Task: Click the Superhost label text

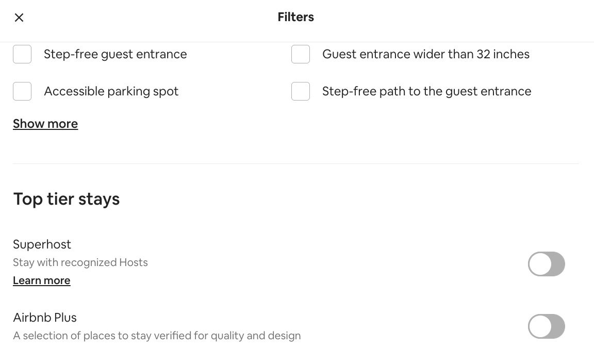Action: click(x=42, y=244)
